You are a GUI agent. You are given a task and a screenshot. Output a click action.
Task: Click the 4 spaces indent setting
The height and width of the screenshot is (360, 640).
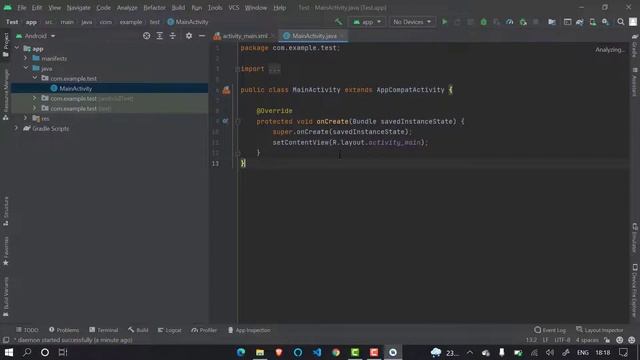point(587,340)
